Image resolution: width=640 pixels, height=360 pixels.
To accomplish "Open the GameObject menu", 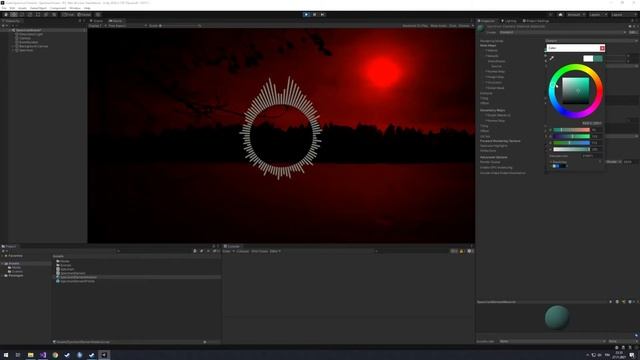I will pyautogui.click(x=38, y=8).
